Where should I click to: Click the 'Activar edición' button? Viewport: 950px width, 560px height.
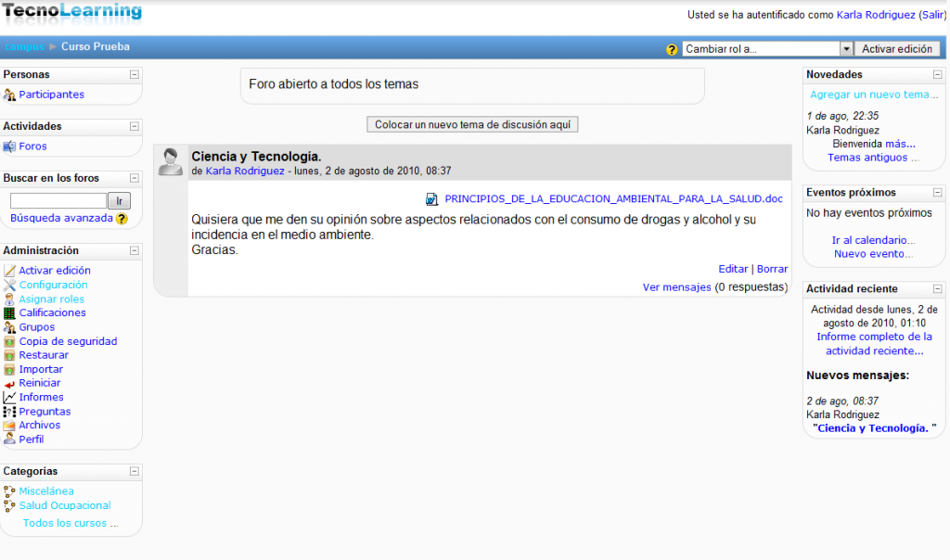pos(896,49)
